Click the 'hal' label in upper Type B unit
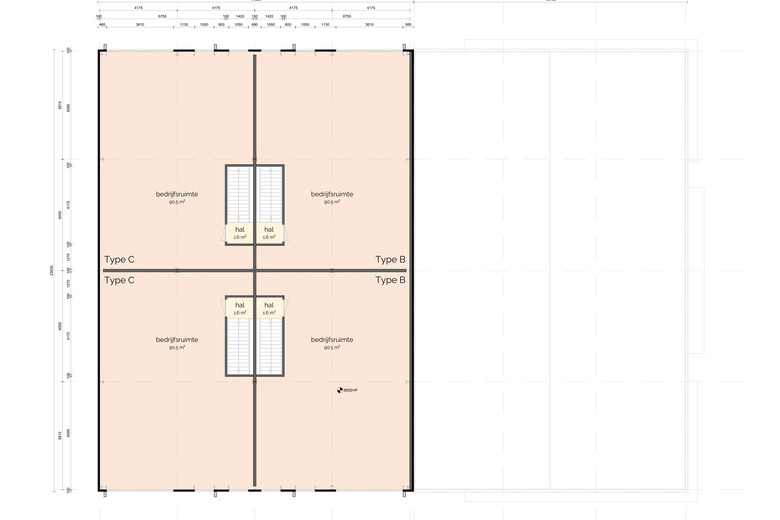This screenshot has height=520, width=780. coord(269,229)
